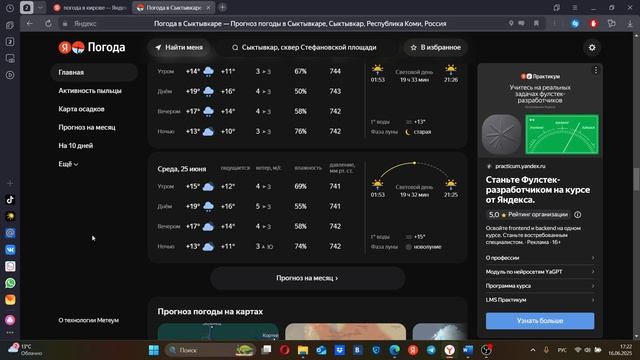Screen dimensions: 640x360
Task: Open the practicum.yandex.ru link
Action: (520, 166)
